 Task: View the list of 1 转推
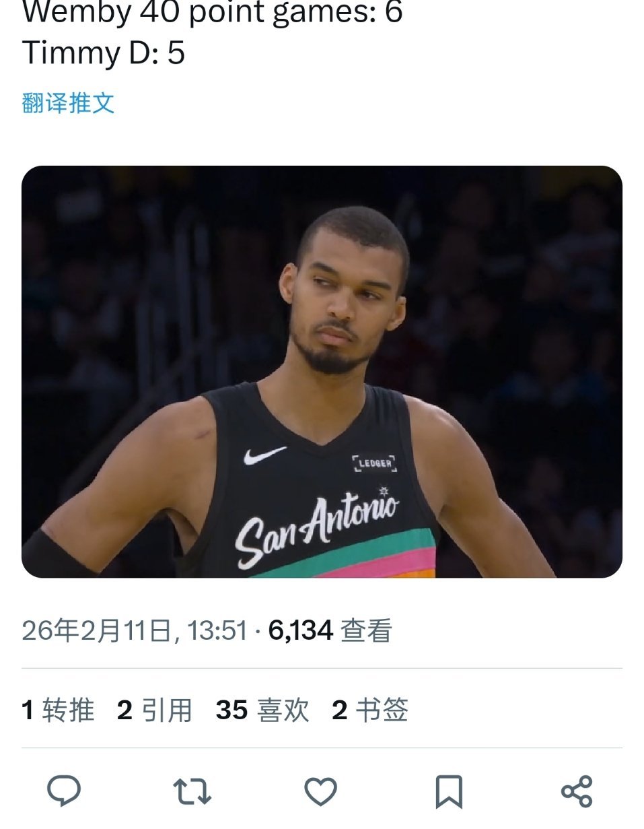(x=58, y=710)
